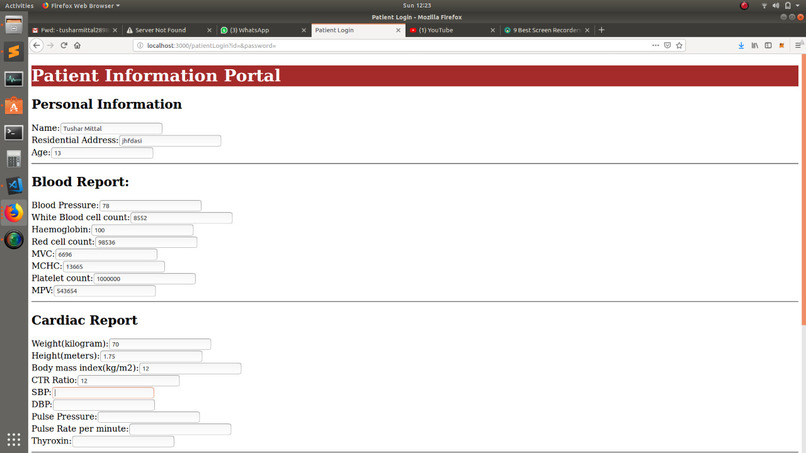The width and height of the screenshot is (806, 453).
Task: Show all applications grid
Action: click(14, 439)
